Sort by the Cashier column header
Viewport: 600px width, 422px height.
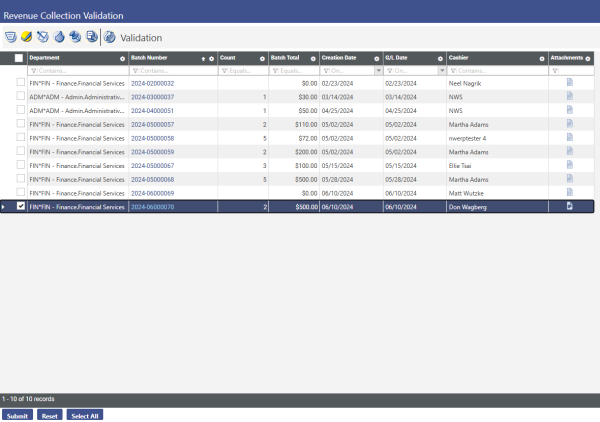tap(458, 58)
